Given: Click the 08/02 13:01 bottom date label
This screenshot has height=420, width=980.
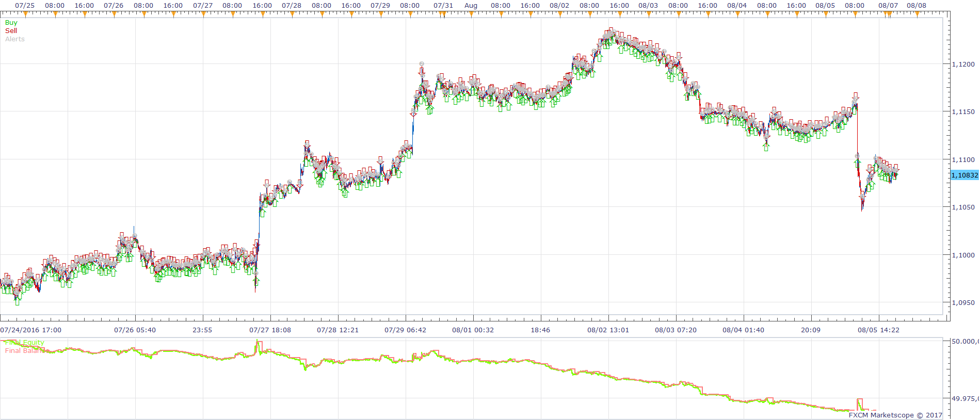Looking at the screenshot, I should click(608, 330).
